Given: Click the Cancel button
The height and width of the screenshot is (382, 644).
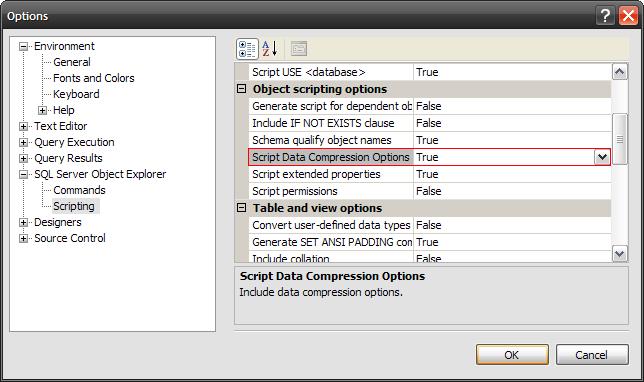Looking at the screenshot, I should tap(592, 355).
